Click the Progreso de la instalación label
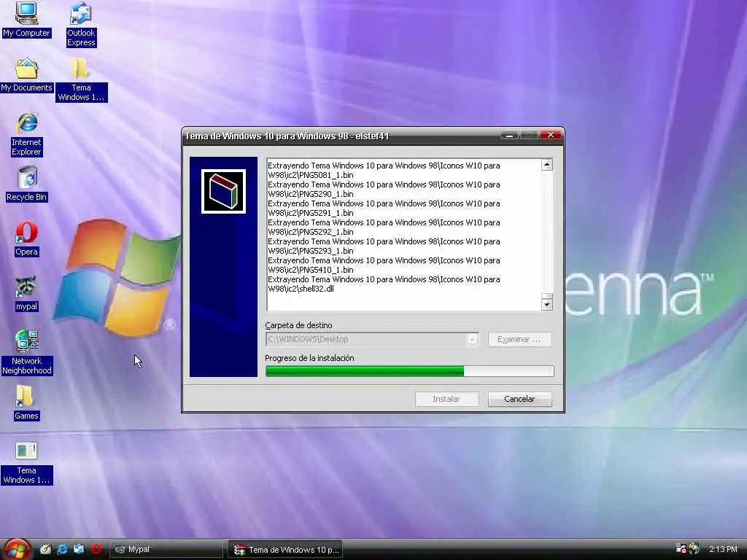Screen dimensions: 747x560 pyautogui.click(x=309, y=358)
